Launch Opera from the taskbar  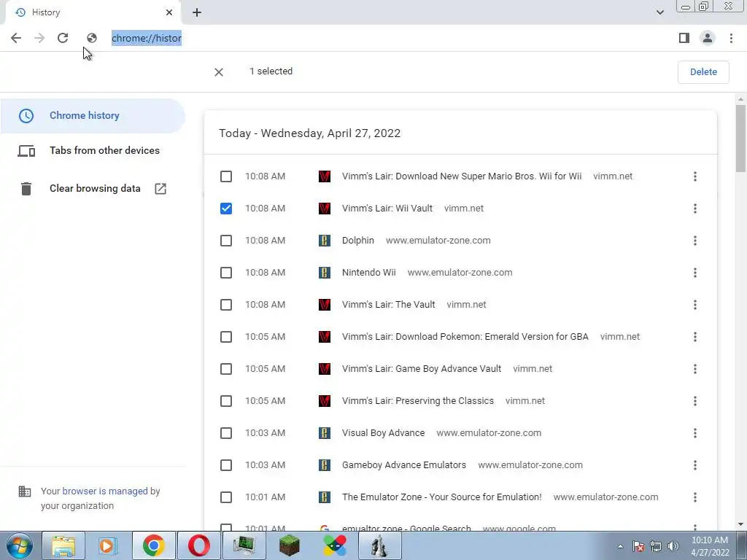click(198, 545)
